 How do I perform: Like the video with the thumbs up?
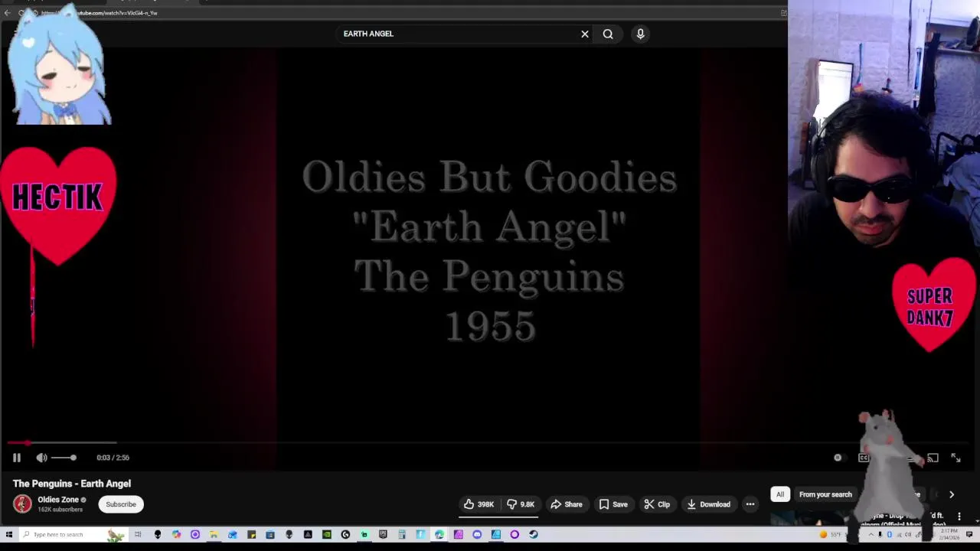click(479, 504)
